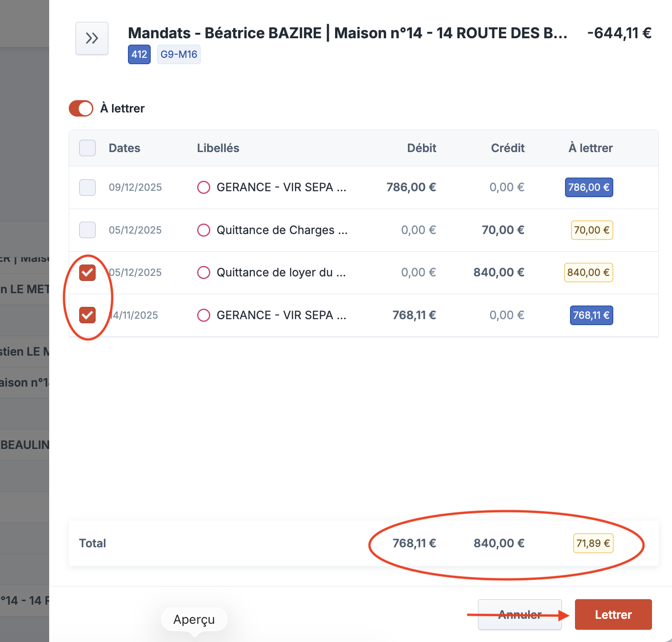This screenshot has height=642, width=672.
Task: Sort by the Dates column header
Action: (x=124, y=148)
